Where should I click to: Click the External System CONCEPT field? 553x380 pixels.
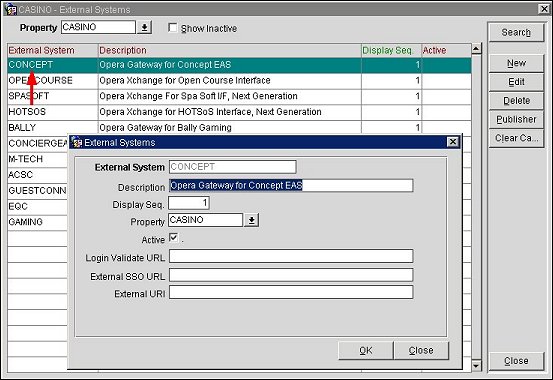pyautogui.click(x=232, y=167)
